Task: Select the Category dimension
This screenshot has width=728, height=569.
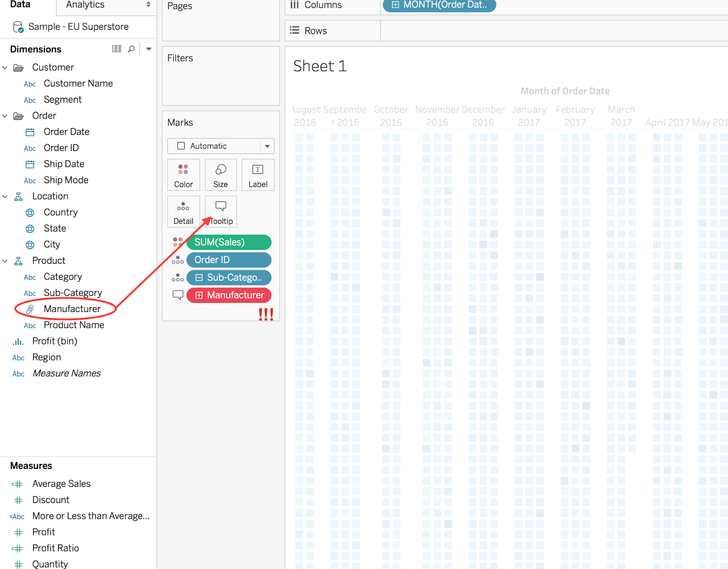Action: click(63, 277)
